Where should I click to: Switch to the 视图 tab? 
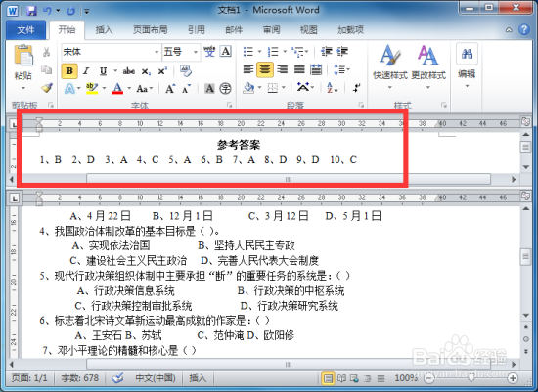pos(308,30)
